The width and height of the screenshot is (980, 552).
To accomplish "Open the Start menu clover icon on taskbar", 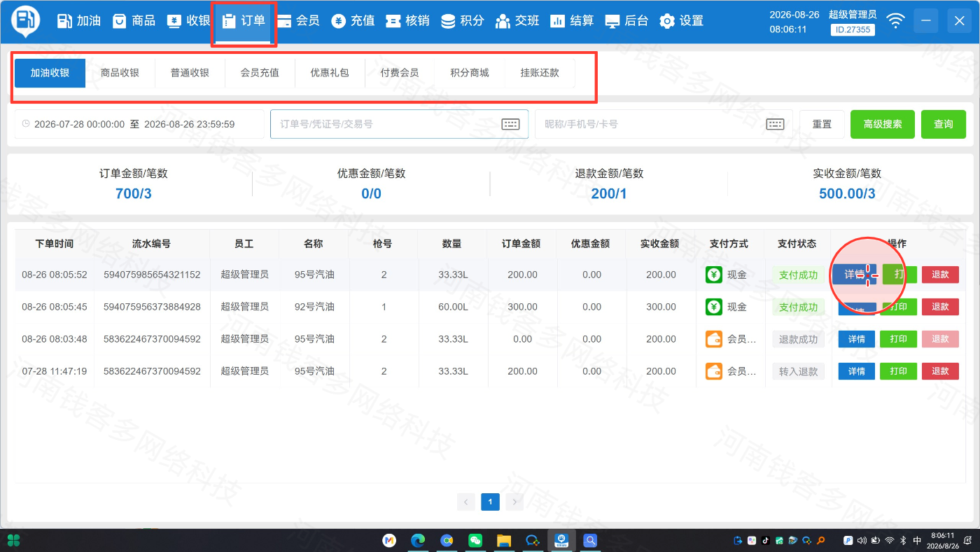I will click(13, 540).
